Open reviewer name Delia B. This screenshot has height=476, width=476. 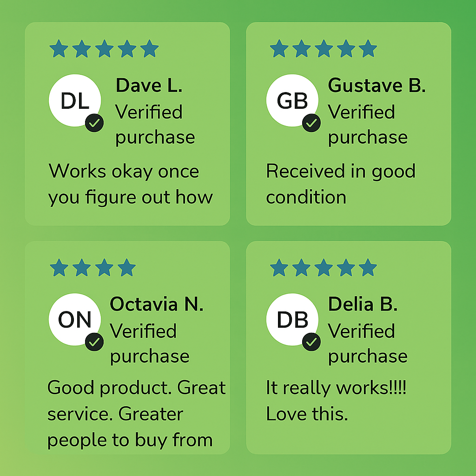tap(363, 304)
